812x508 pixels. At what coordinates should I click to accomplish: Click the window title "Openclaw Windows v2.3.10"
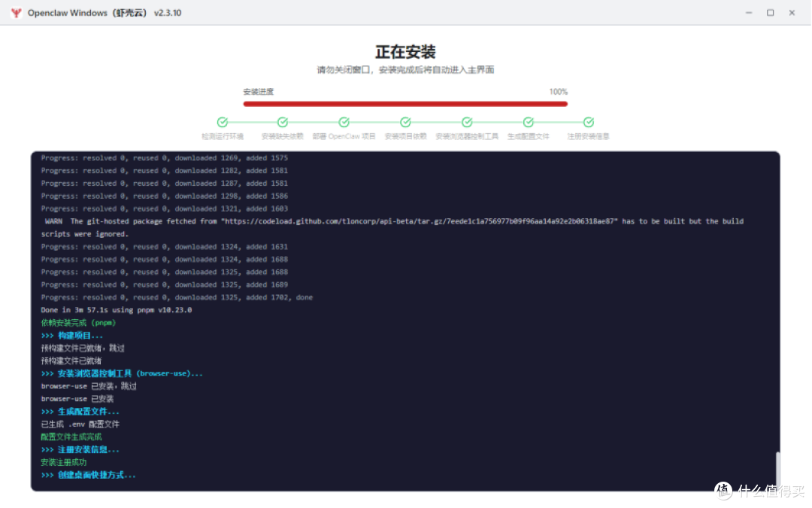pyautogui.click(x=105, y=13)
